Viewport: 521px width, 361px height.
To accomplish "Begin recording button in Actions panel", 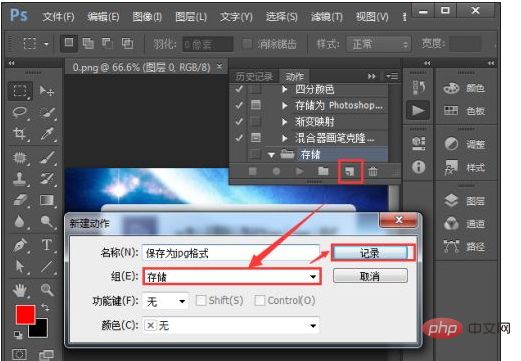I will click(x=276, y=171).
